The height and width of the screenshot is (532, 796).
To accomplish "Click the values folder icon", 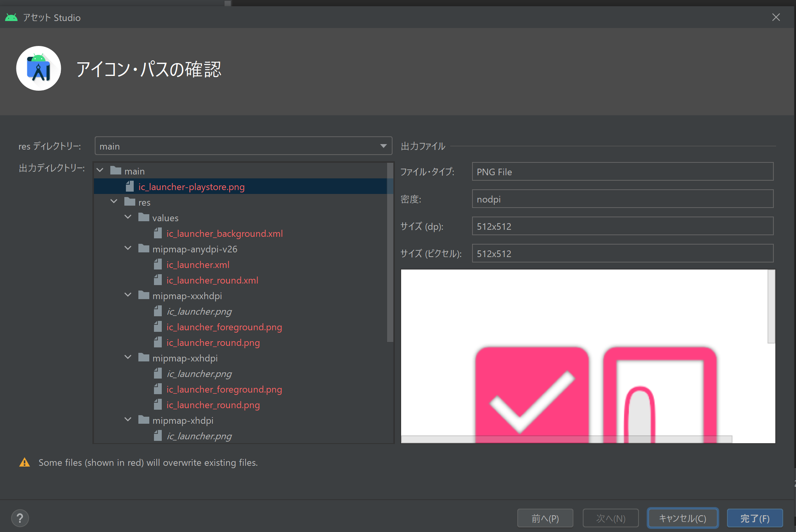I will click(144, 217).
